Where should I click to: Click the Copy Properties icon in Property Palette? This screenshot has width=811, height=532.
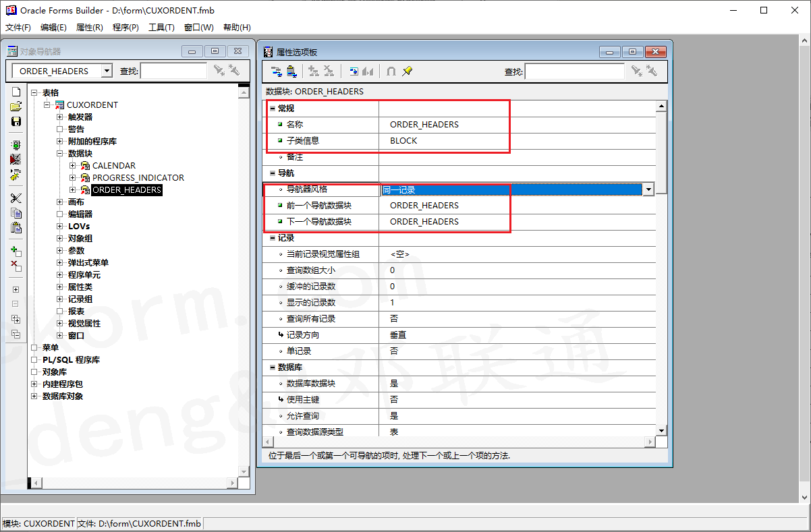click(x=276, y=71)
